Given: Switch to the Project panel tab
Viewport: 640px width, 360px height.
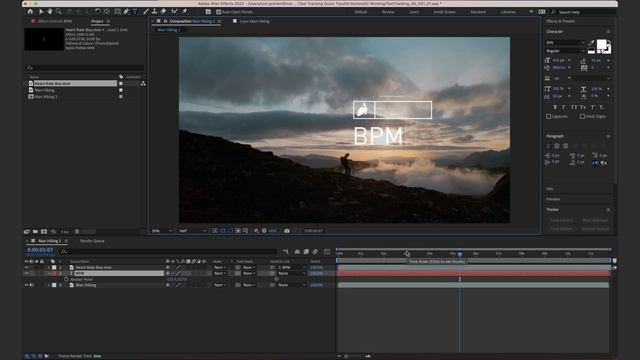Looking at the screenshot, I should click(97, 21).
